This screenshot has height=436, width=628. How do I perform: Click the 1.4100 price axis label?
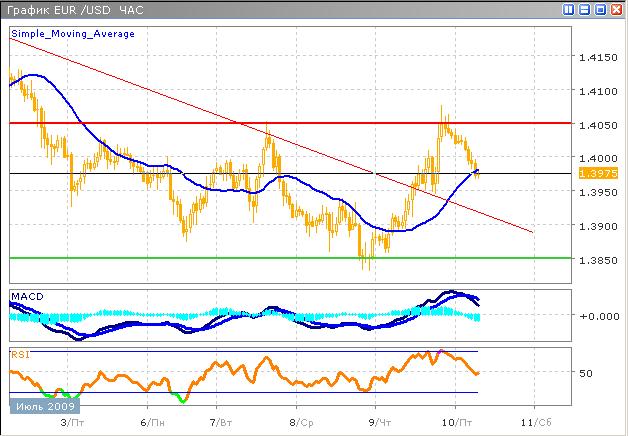(598, 91)
